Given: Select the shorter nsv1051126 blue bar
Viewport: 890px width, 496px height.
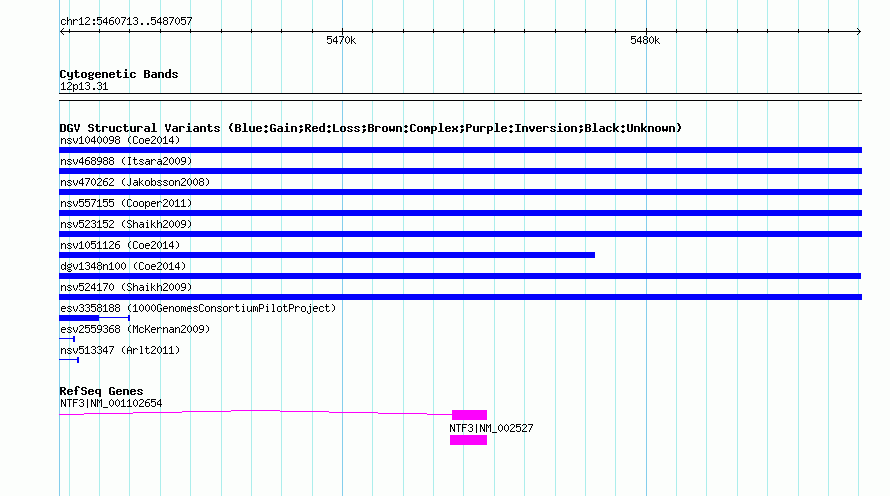Looking at the screenshot, I should click(327, 255).
